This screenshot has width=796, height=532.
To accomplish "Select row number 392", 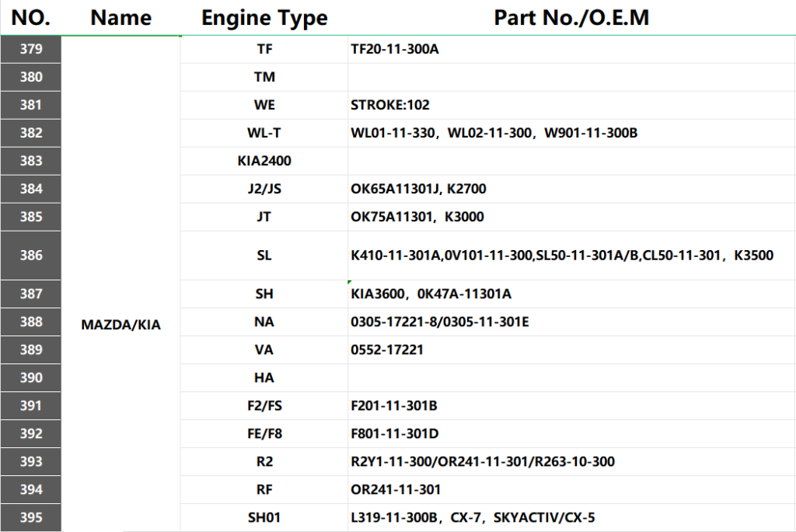I will pos(30,433).
